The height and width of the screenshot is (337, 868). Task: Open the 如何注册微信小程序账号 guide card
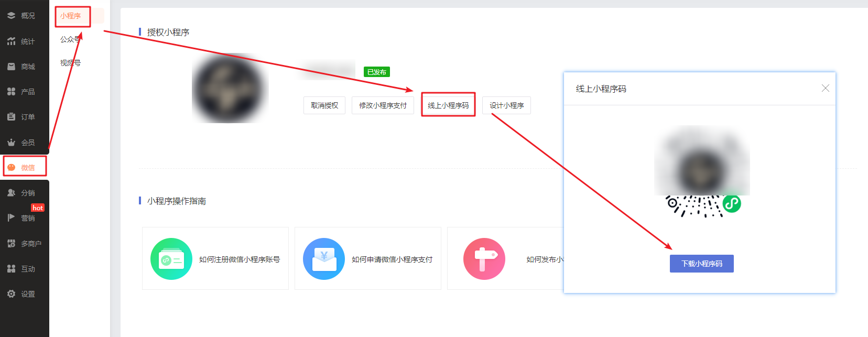215,259
